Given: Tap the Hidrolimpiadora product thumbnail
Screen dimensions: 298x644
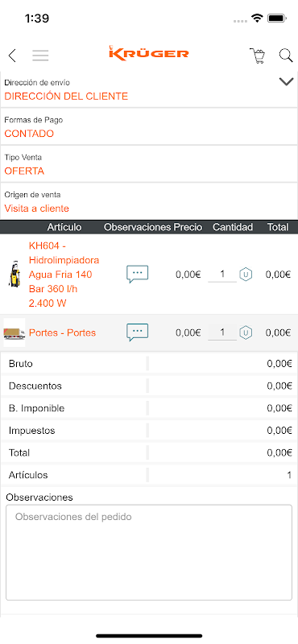Looking at the screenshot, I should coord(14,273).
